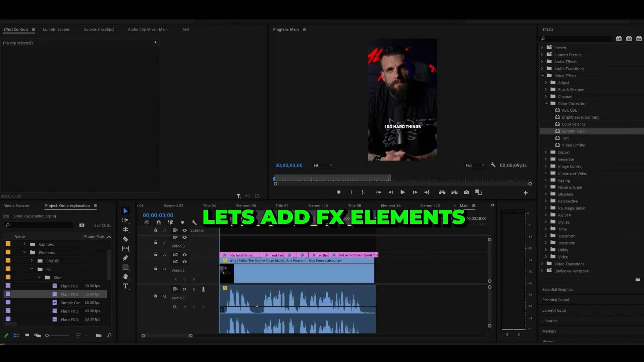This screenshot has width=644, height=362.
Task: Mute the Audio 1 track
Action: [x=184, y=289]
